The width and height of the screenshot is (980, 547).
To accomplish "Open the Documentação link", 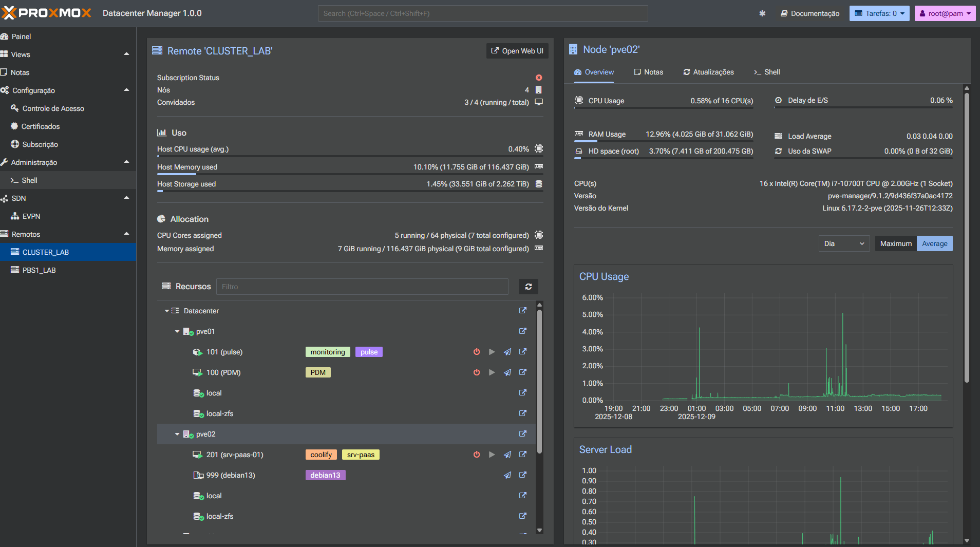I will 810,13.
